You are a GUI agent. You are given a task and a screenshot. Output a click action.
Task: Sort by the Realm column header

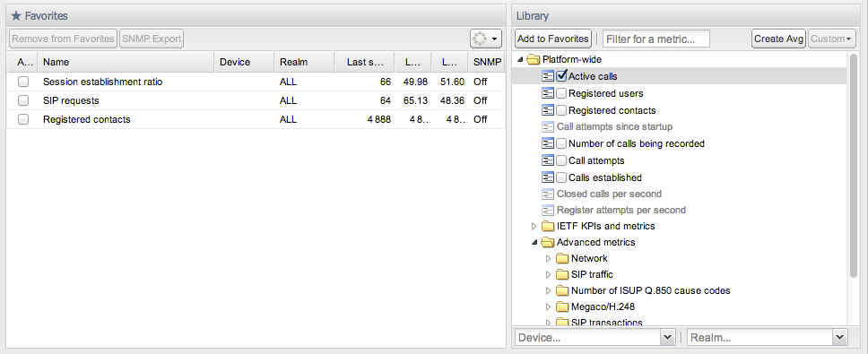305,62
